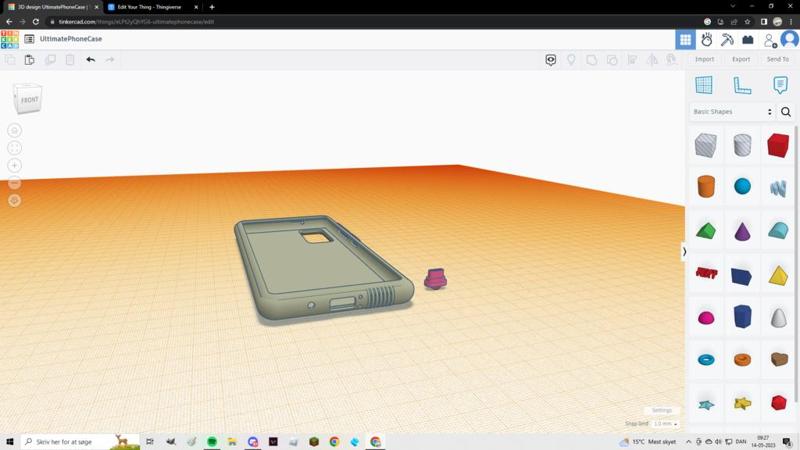Switch to Bricks mode
Image resolution: width=800 pixels, height=450 pixels.
pyautogui.click(x=748, y=39)
